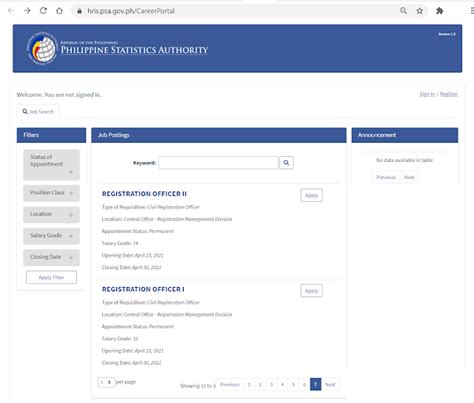The image size is (474, 403).
Task: Go to page 1 of postings
Action: (249, 384)
